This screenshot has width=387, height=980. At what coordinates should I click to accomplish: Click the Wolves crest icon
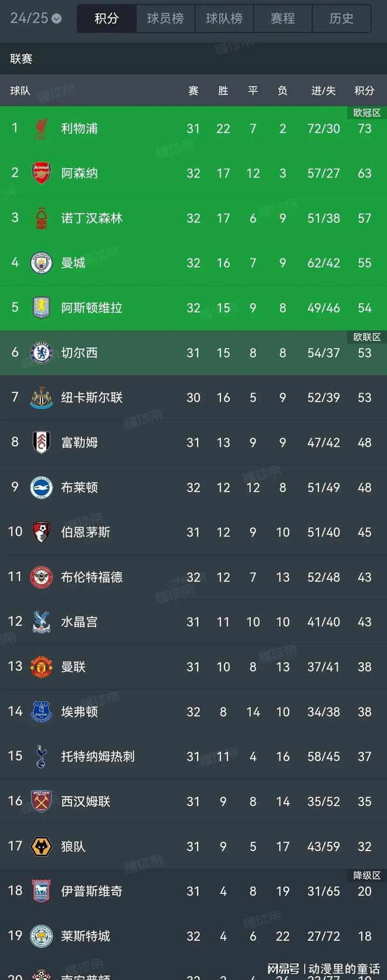(x=41, y=846)
